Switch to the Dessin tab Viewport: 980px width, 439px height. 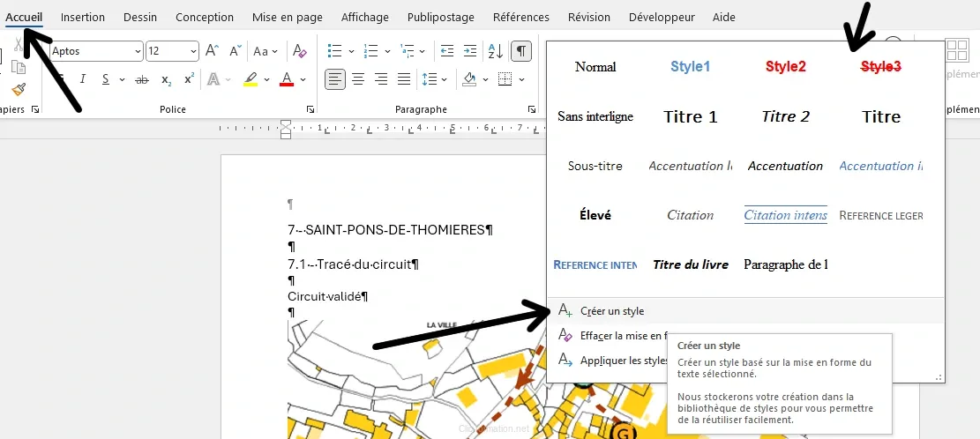(140, 18)
